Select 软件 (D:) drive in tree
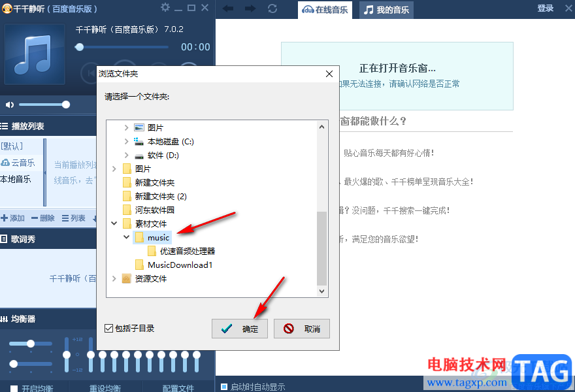Screen dimensions: 575x392 156,155
